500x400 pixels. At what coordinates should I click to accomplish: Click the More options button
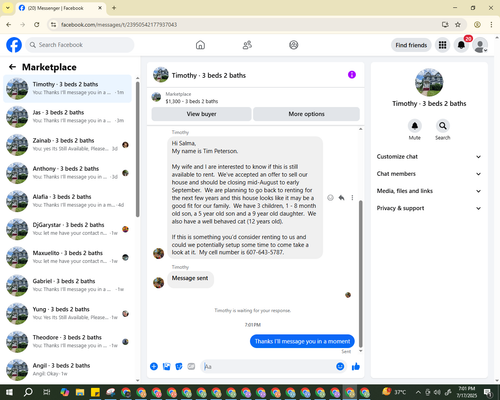(306, 114)
